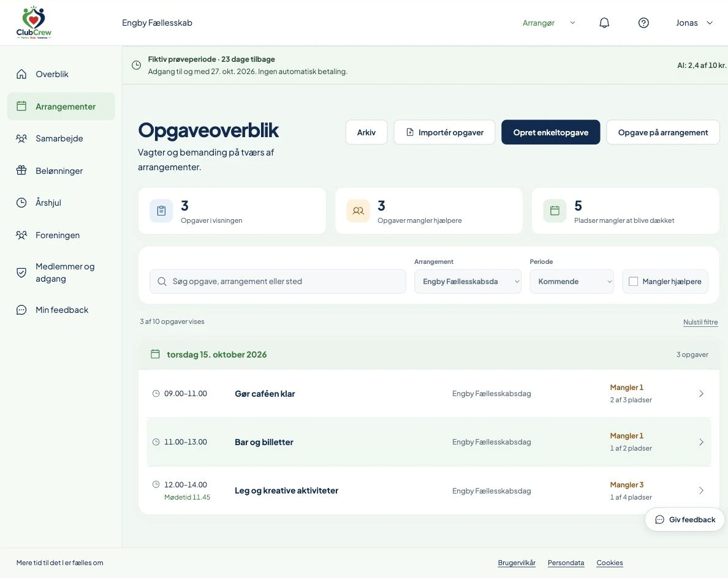Viewport: 728px width, 578px height.
Task: Click the ClubCrew logo
Action: [34, 22]
